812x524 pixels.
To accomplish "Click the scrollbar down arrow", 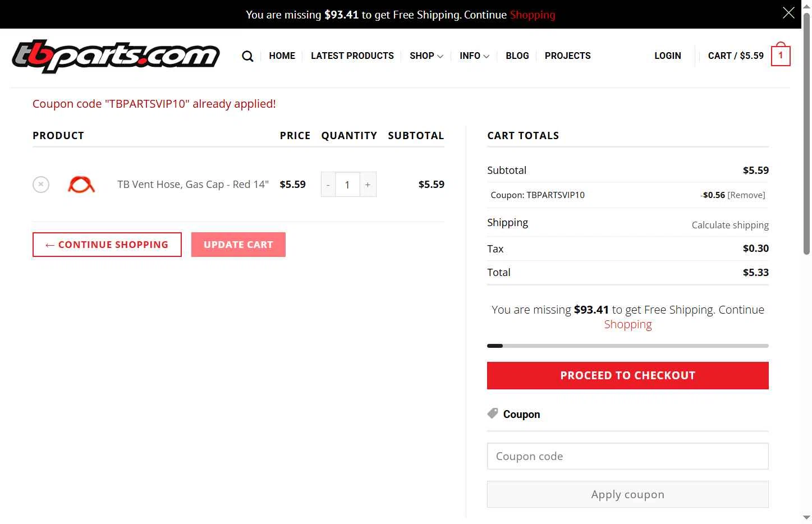I will click(x=806, y=517).
